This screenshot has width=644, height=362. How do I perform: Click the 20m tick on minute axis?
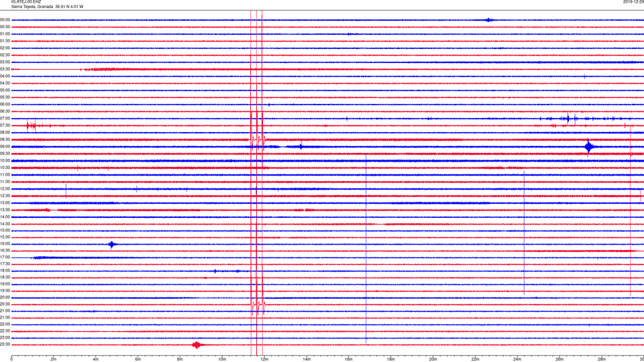click(433, 359)
